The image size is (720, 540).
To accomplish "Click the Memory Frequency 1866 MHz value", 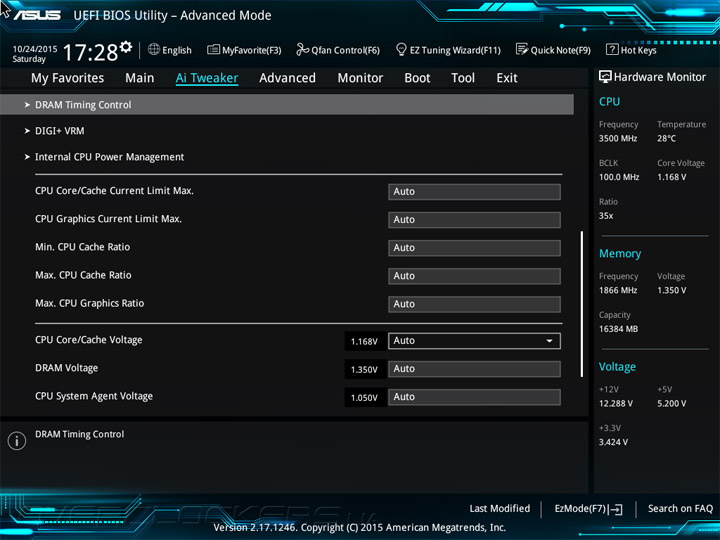I will pos(618,290).
